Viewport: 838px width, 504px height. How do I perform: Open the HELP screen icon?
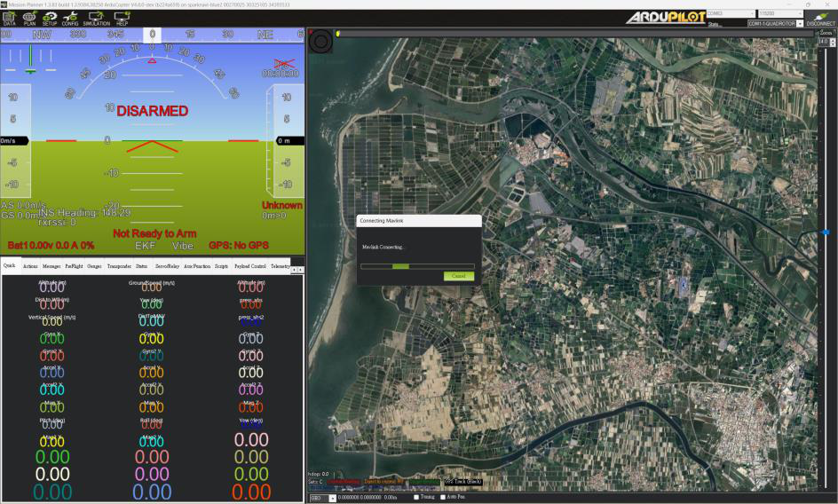pyautogui.click(x=122, y=18)
